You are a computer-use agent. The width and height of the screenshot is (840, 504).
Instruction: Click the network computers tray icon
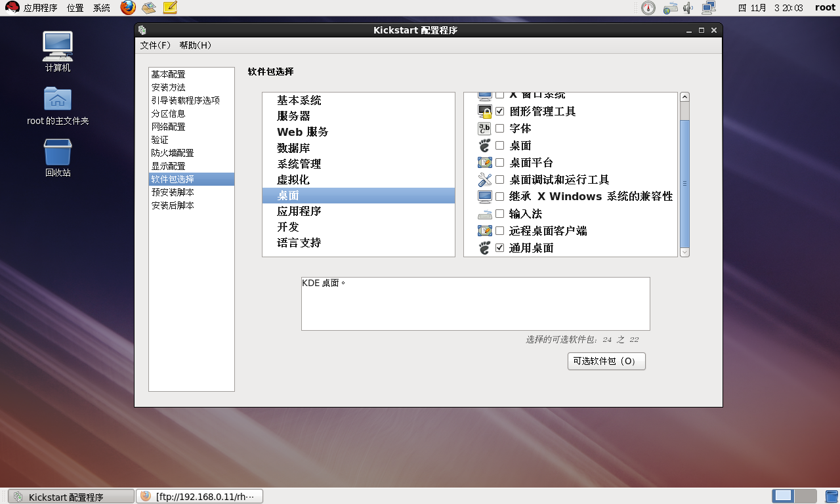coord(708,8)
